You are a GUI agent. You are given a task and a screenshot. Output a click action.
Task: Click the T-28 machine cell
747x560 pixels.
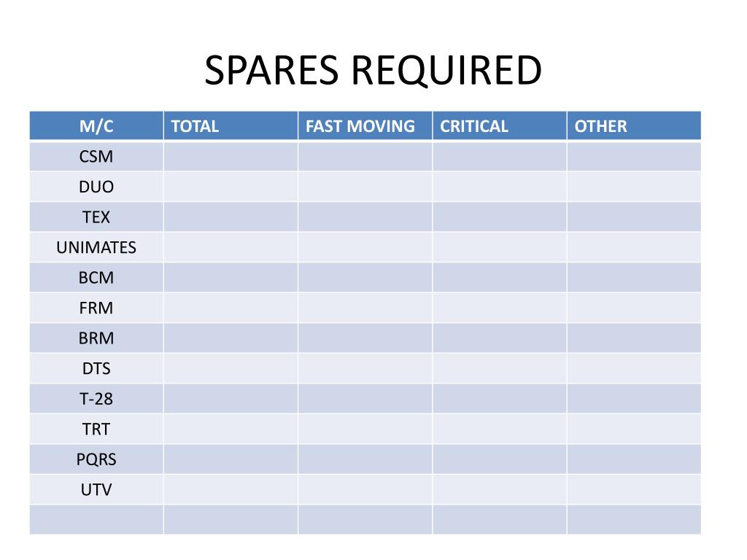pyautogui.click(x=96, y=399)
